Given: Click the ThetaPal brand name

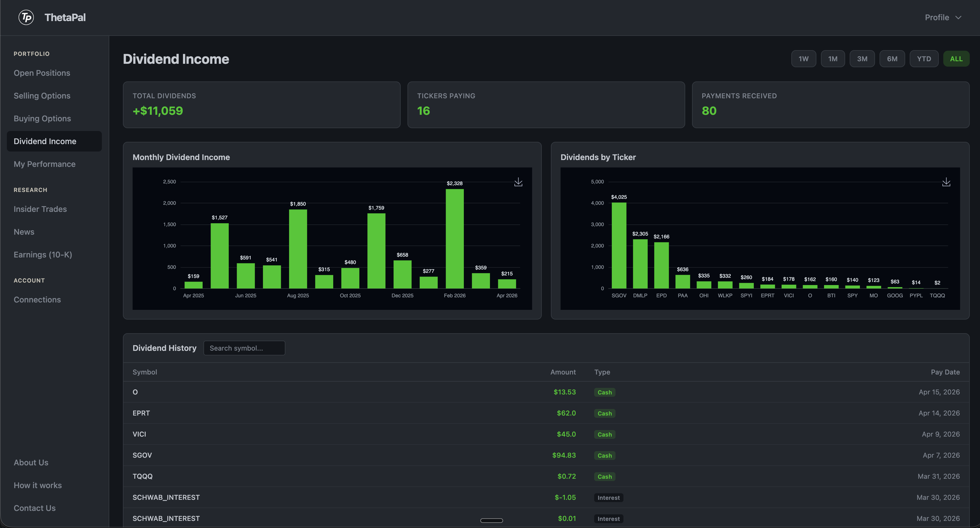Looking at the screenshot, I should tap(65, 17).
